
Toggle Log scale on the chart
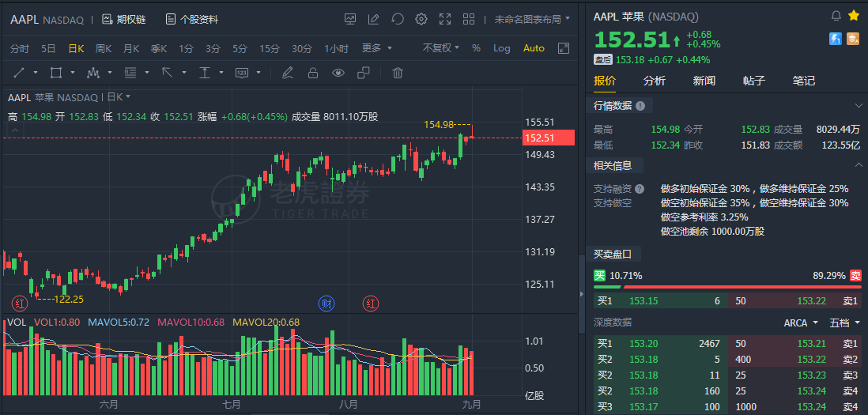click(x=502, y=48)
